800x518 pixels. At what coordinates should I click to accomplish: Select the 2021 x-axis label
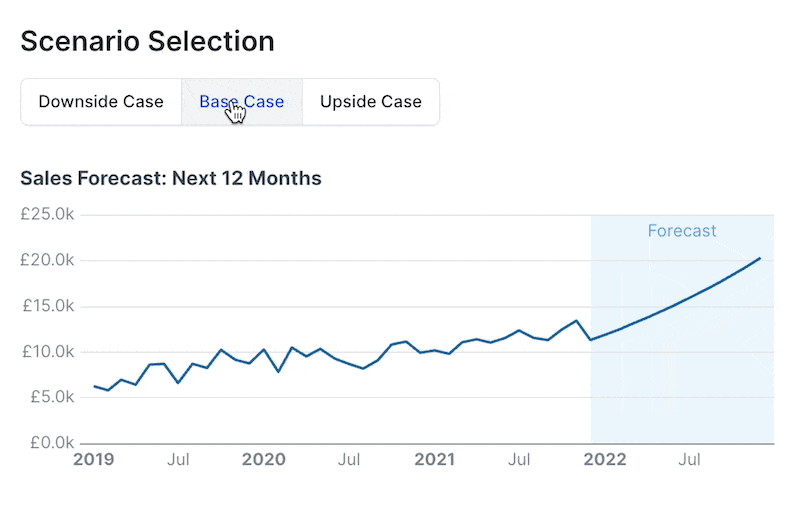tap(435, 461)
